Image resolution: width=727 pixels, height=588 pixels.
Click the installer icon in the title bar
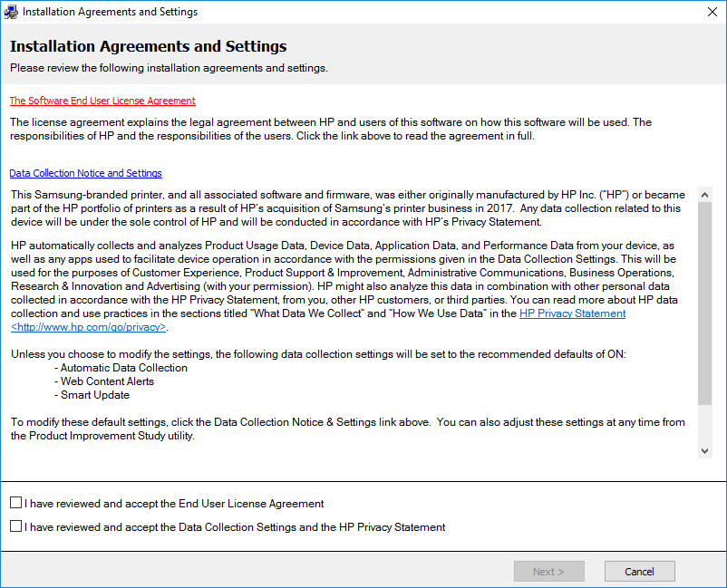(11, 12)
